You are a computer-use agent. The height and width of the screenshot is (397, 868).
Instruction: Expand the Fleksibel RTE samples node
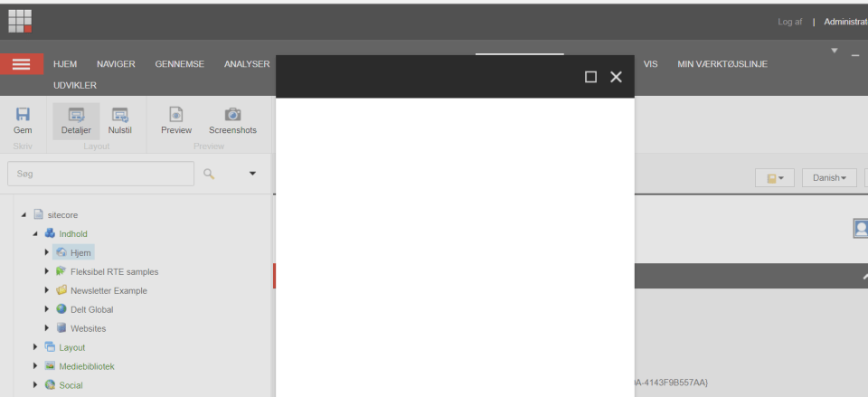pos(47,271)
